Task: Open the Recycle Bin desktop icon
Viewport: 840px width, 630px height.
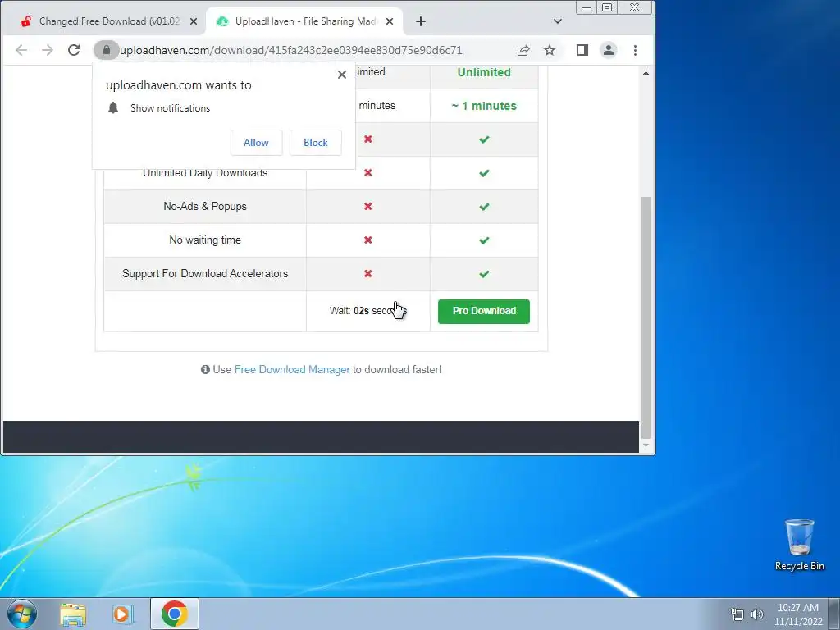Action: 799,545
